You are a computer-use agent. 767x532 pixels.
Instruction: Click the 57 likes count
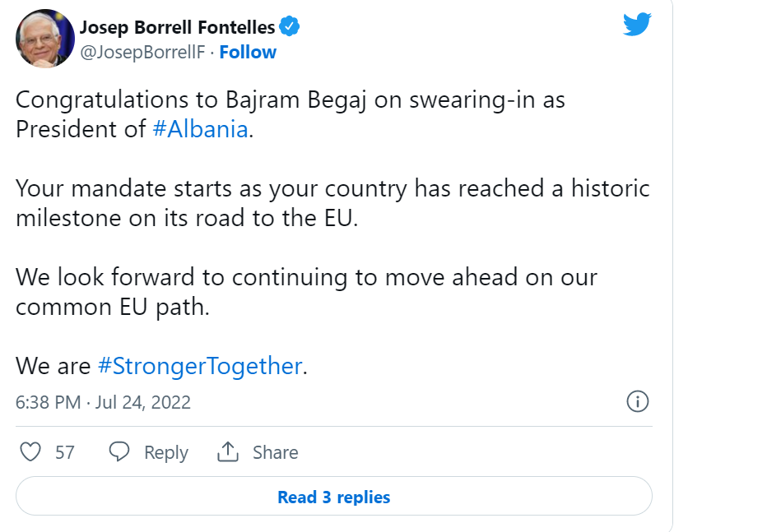(x=65, y=452)
